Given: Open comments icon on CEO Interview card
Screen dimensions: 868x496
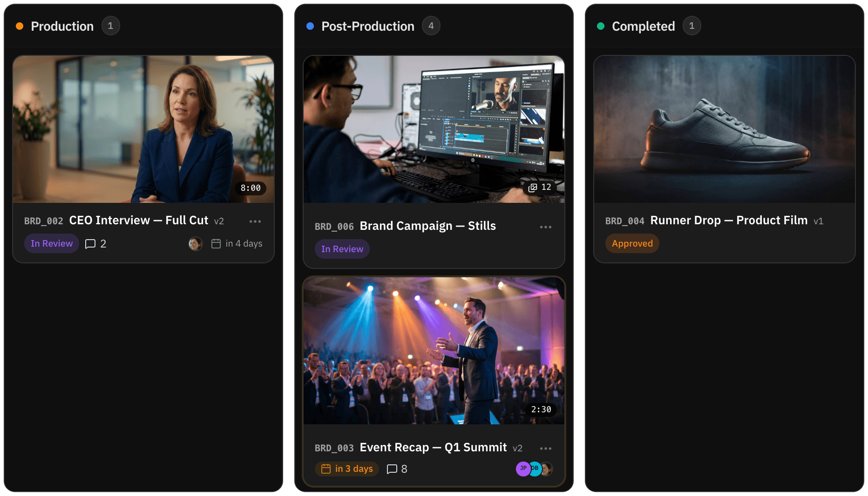Looking at the screenshot, I should (90, 244).
